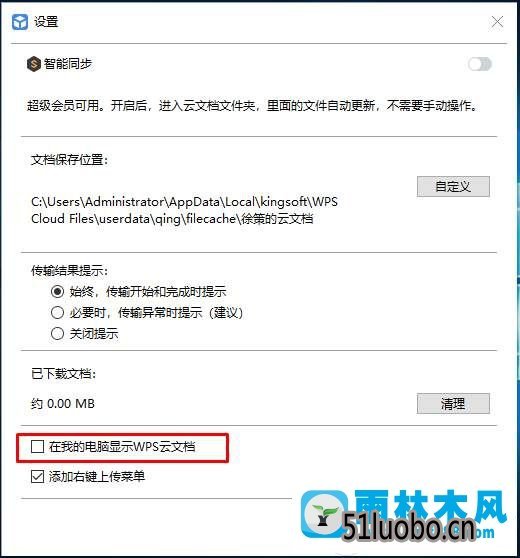
Task: Click the WPS Cloud Files save path text
Action: (184, 210)
